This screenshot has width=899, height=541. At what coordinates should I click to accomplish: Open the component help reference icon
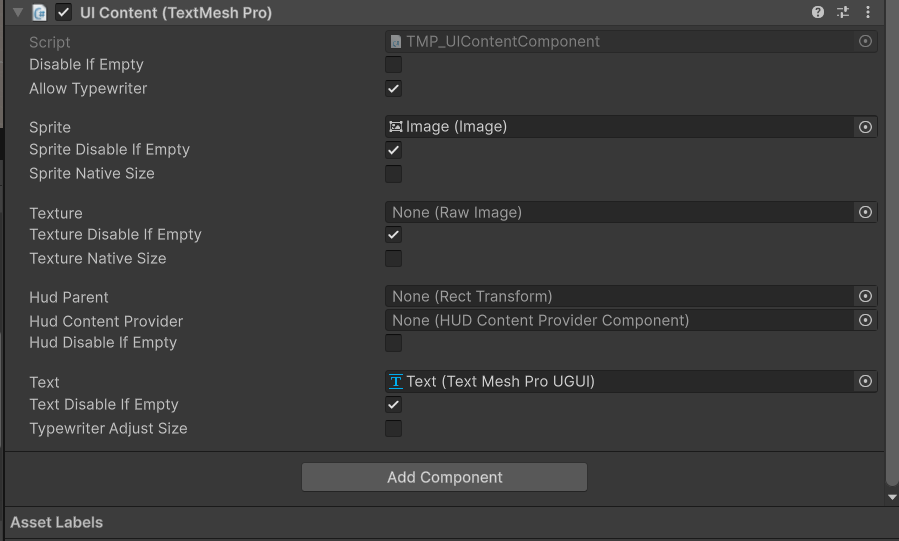(x=818, y=13)
